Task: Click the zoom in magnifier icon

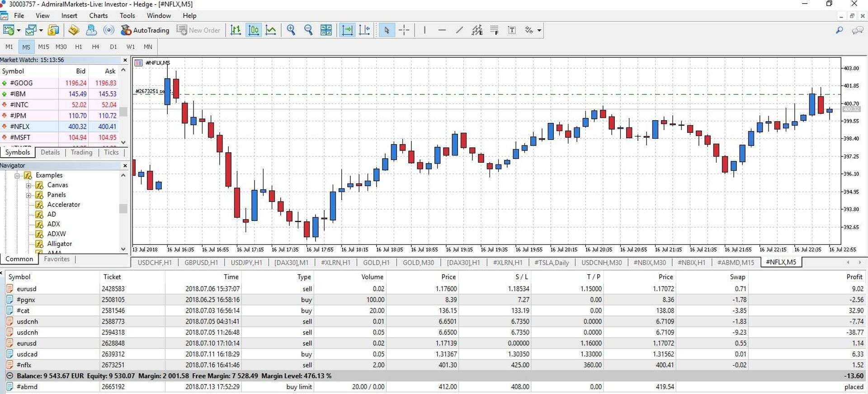Action: point(291,30)
